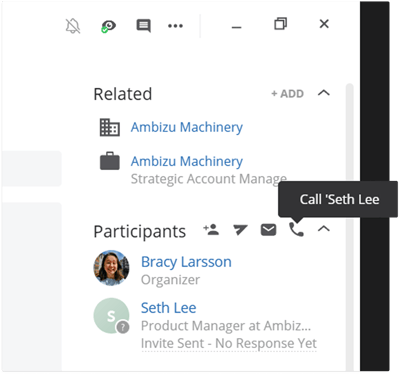Viewport: 400px width, 374px height.
Task: Open the Ambizu Machinery opportunity link
Action: [x=187, y=161]
